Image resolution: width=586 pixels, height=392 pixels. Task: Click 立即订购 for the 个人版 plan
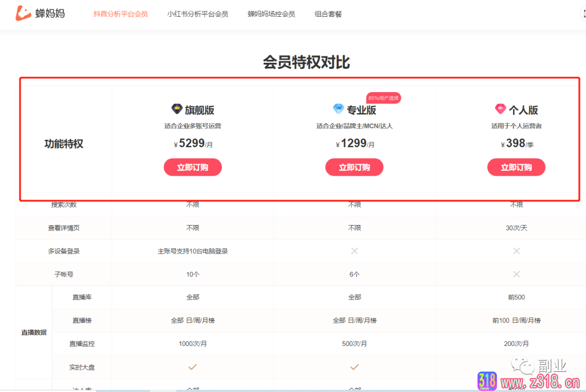coord(516,168)
